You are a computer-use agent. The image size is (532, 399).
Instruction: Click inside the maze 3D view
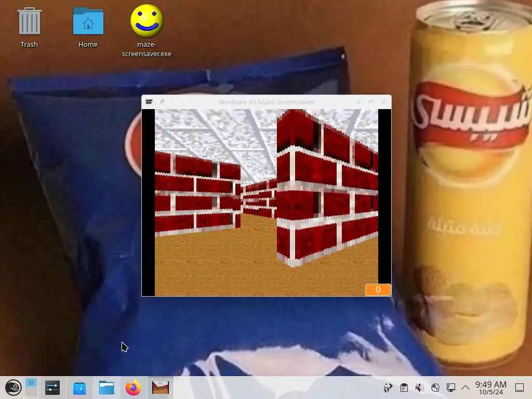[x=267, y=202]
